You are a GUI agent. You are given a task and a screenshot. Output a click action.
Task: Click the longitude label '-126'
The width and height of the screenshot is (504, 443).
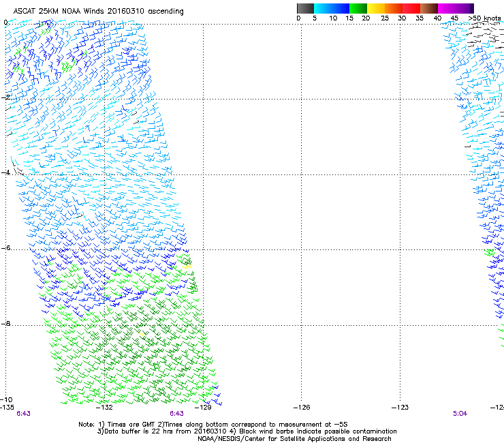(302, 408)
